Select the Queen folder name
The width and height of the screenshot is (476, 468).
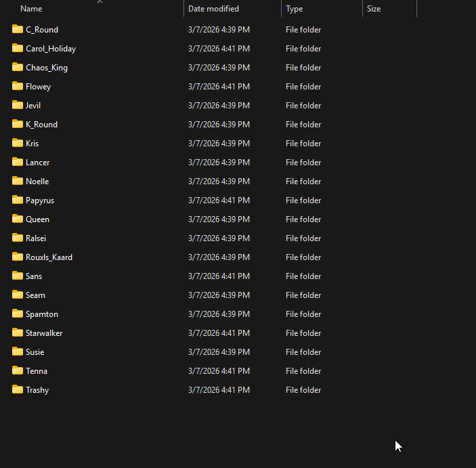coord(38,219)
